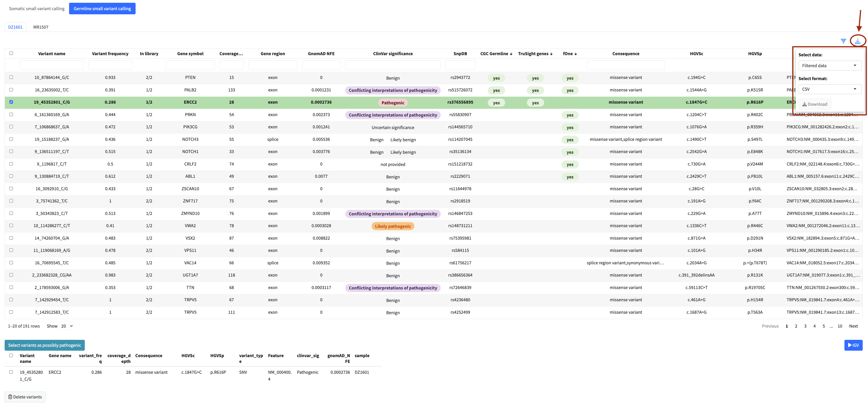Sort by the fOne column arrow
868x407 pixels.
(x=576, y=54)
